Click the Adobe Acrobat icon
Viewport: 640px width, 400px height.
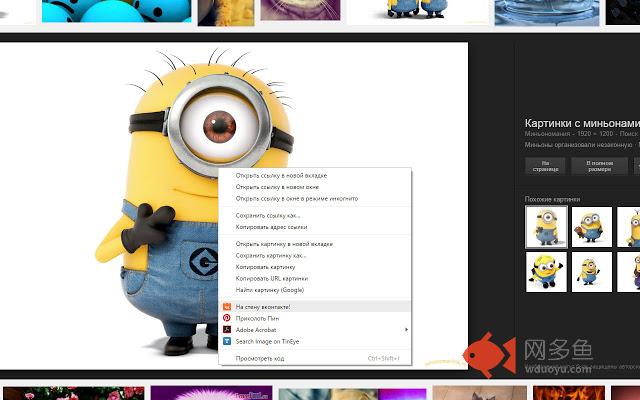[227, 329]
